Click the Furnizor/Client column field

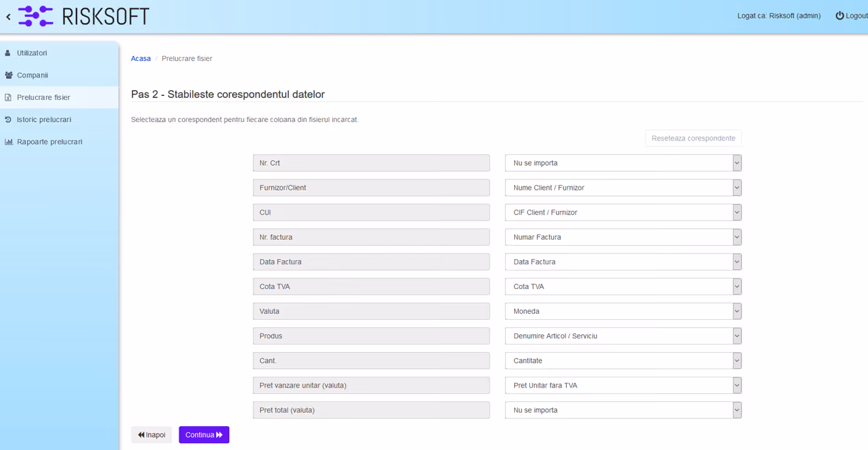pyautogui.click(x=371, y=188)
